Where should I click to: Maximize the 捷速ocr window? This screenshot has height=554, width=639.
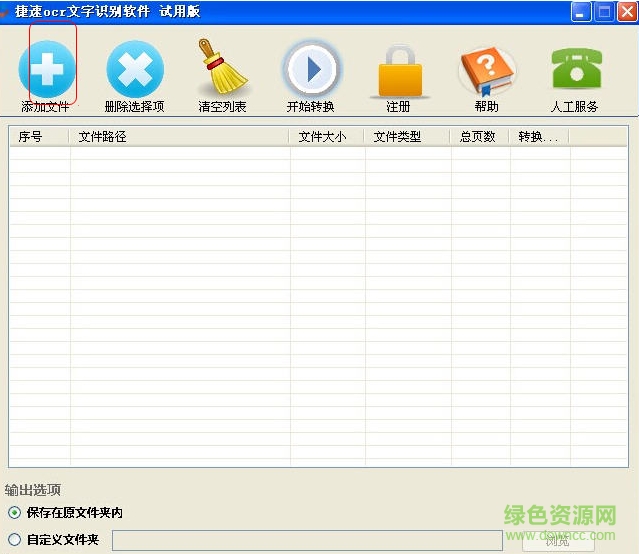[x=604, y=12]
